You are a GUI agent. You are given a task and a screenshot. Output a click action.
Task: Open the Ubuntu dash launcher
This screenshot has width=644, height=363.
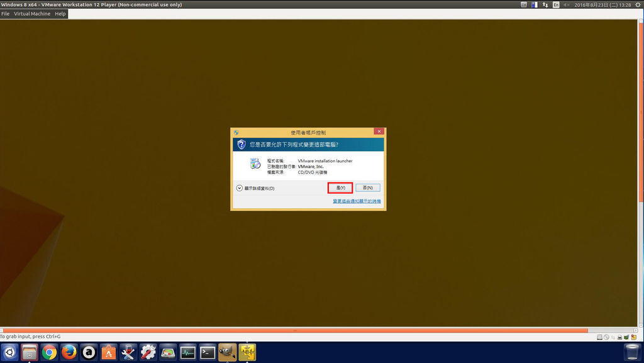pos(9,352)
